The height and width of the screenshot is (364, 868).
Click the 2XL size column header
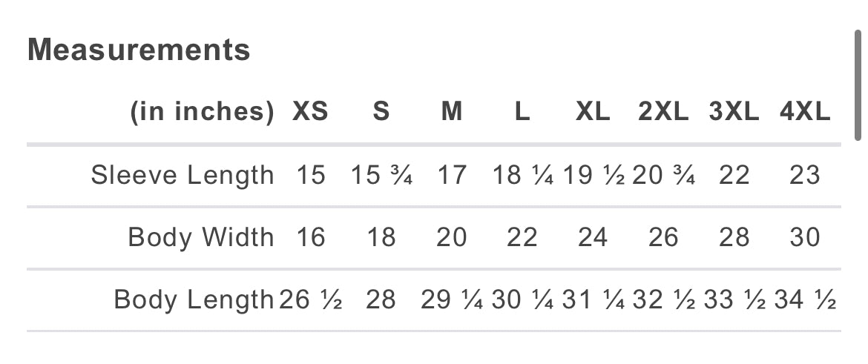tap(663, 112)
